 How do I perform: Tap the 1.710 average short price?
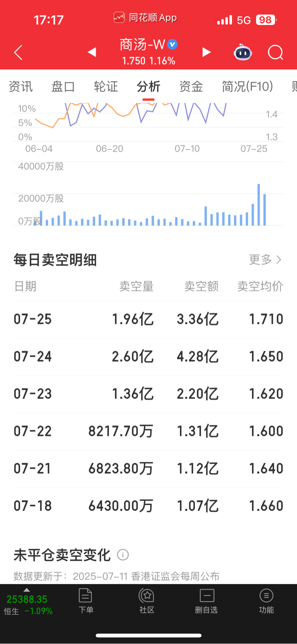[266, 319]
